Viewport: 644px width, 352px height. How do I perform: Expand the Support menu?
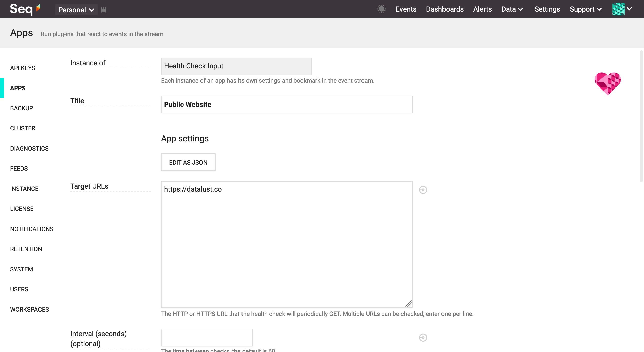coord(586,9)
